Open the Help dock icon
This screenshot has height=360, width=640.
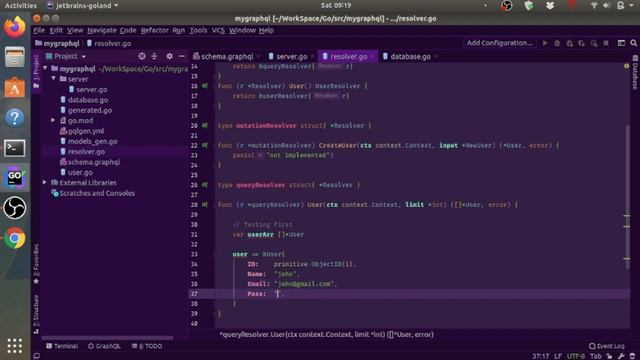[x=15, y=118]
